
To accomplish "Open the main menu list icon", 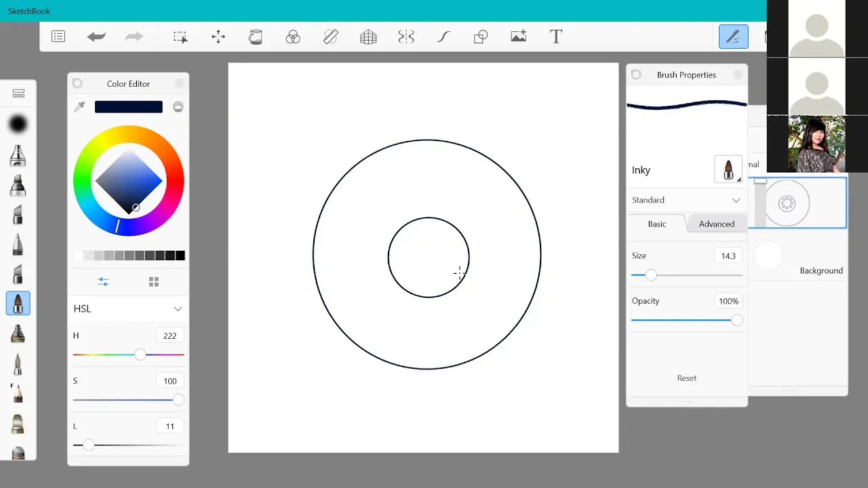I will pyautogui.click(x=58, y=37).
